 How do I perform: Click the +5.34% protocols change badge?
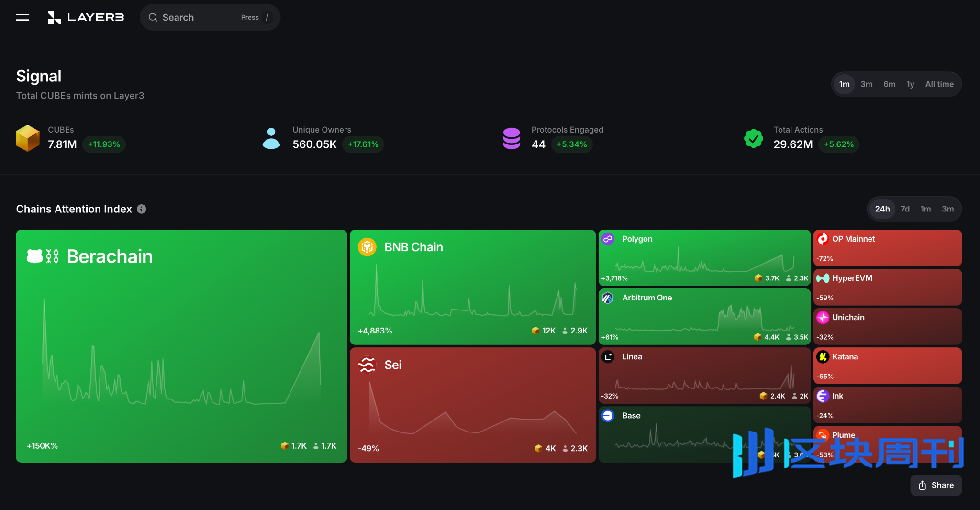(x=572, y=144)
